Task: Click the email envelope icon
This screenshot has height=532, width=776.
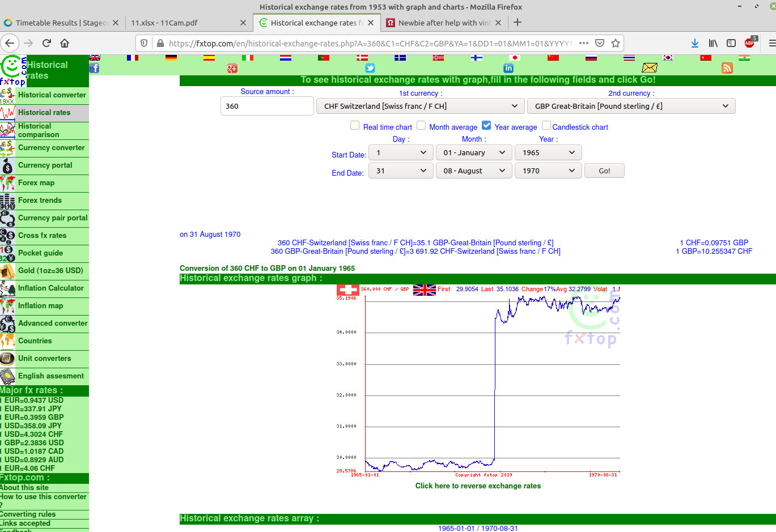Action: pyautogui.click(x=649, y=68)
